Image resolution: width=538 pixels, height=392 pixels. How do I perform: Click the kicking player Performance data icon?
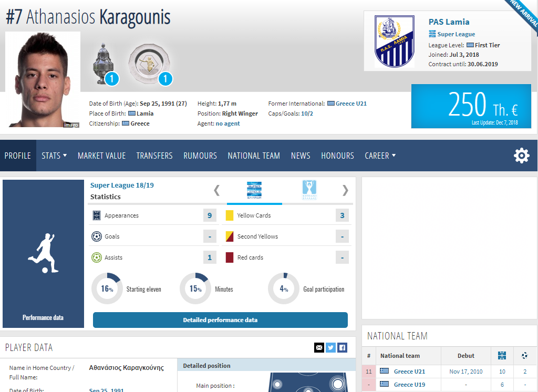(x=43, y=253)
